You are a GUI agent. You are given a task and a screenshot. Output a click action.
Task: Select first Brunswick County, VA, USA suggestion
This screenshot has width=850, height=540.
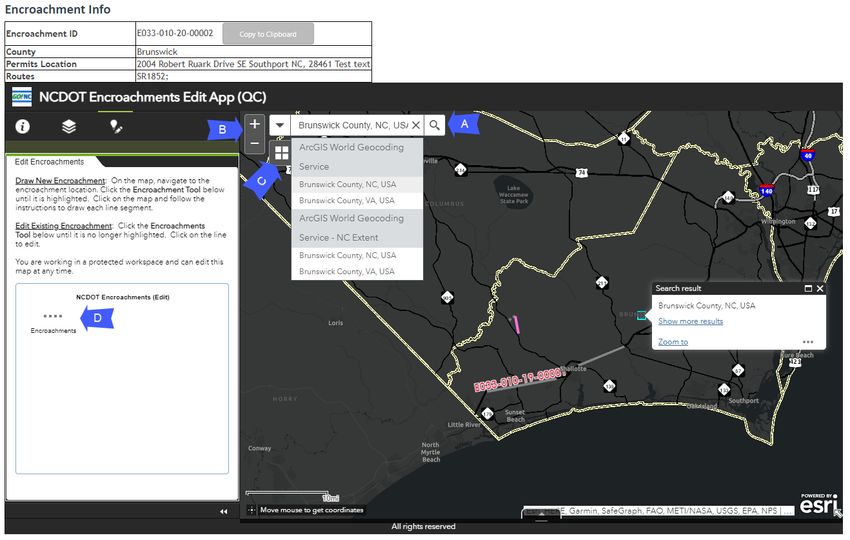(357, 201)
